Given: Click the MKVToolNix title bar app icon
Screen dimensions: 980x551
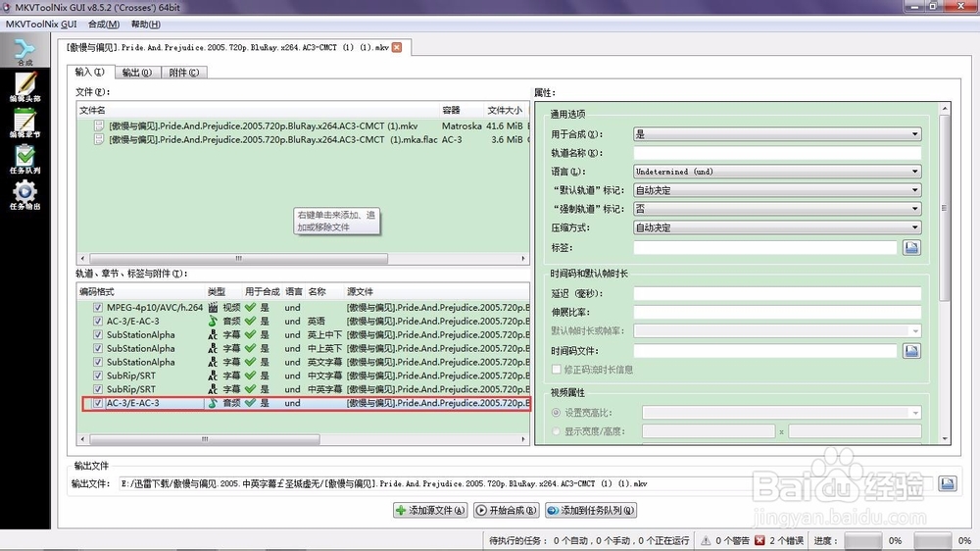Looking at the screenshot, I should [x=7, y=7].
